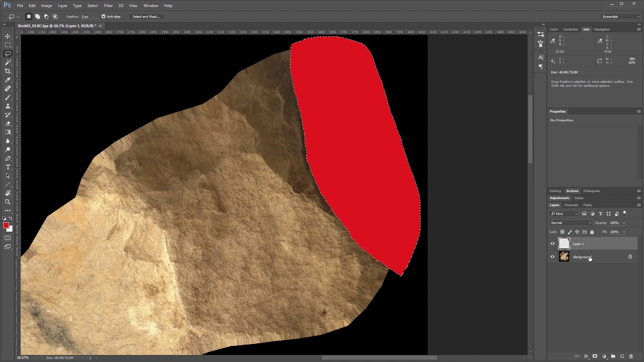644x362 pixels.
Task: Open the layer style fx menu
Action: 586,356
